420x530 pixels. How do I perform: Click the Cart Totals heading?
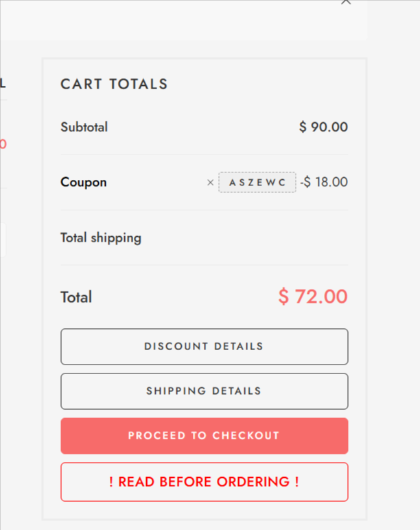pyautogui.click(x=114, y=84)
